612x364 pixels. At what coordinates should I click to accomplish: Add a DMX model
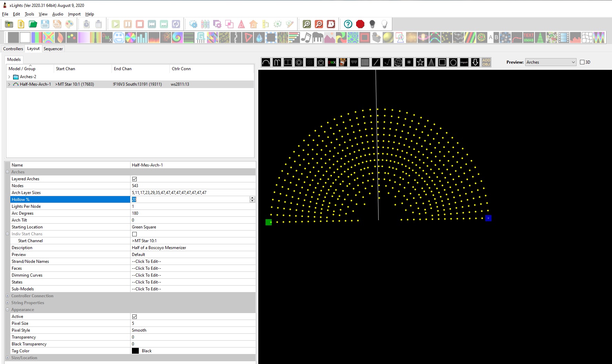332,62
